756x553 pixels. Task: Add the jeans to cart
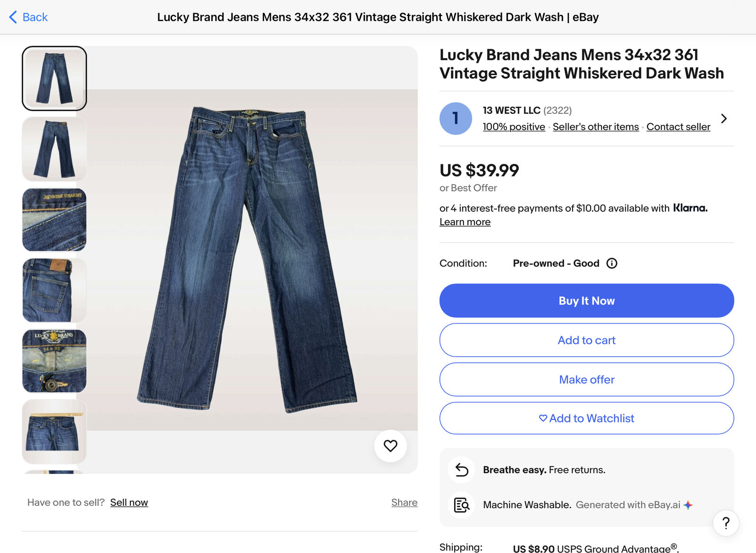586,340
